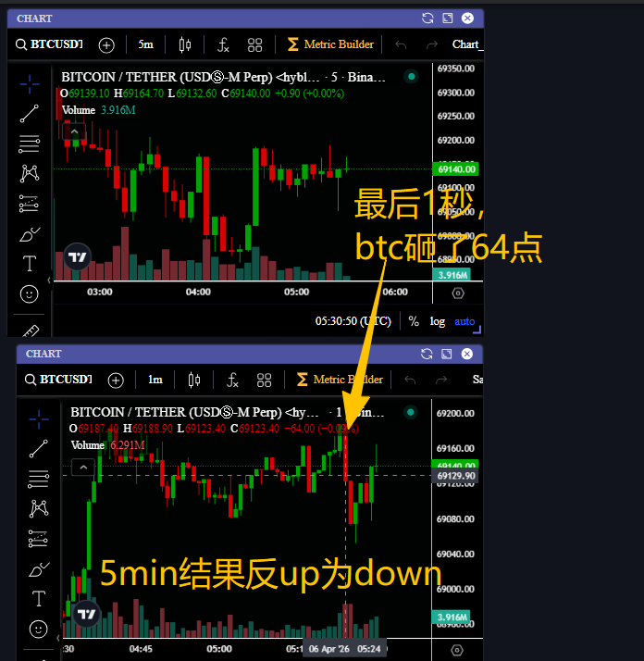Open Chart layout name in top toolbar
The width and height of the screenshot is (644, 661).
click(467, 44)
